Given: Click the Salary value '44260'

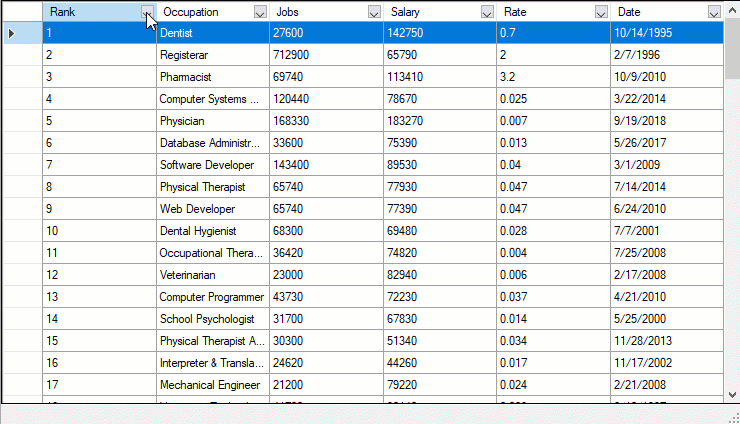Looking at the screenshot, I should (x=440, y=363).
